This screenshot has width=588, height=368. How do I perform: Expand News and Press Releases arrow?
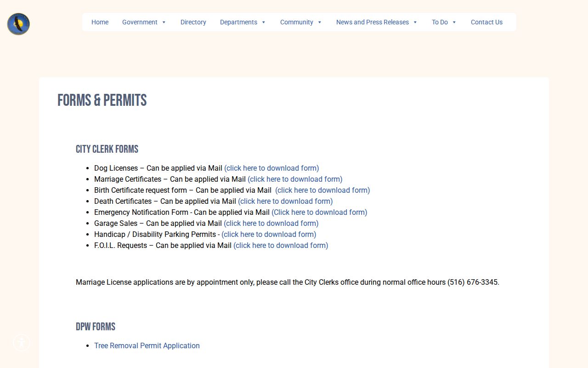coord(415,22)
